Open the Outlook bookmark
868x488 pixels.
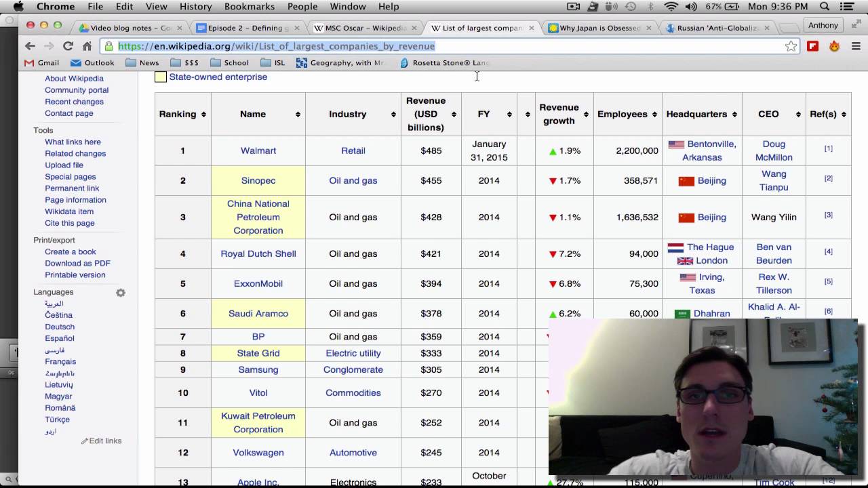[x=92, y=63]
